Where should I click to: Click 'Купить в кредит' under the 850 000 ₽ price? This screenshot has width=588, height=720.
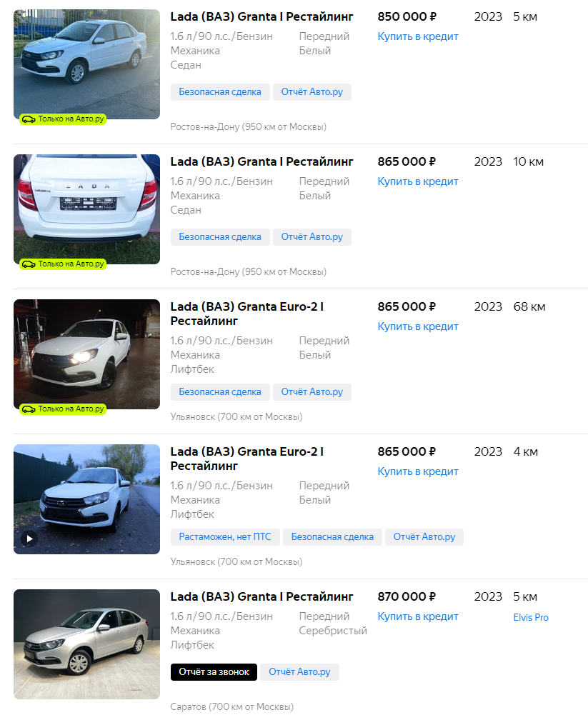tap(418, 36)
